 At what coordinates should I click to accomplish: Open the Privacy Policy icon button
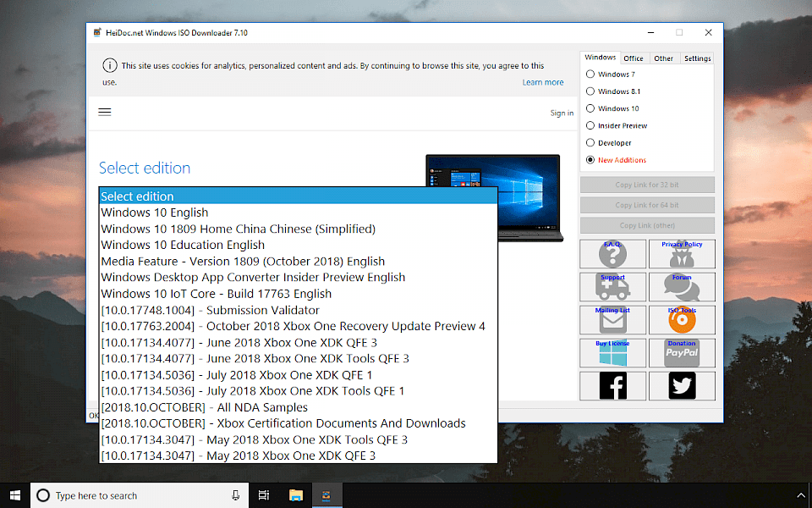point(682,253)
